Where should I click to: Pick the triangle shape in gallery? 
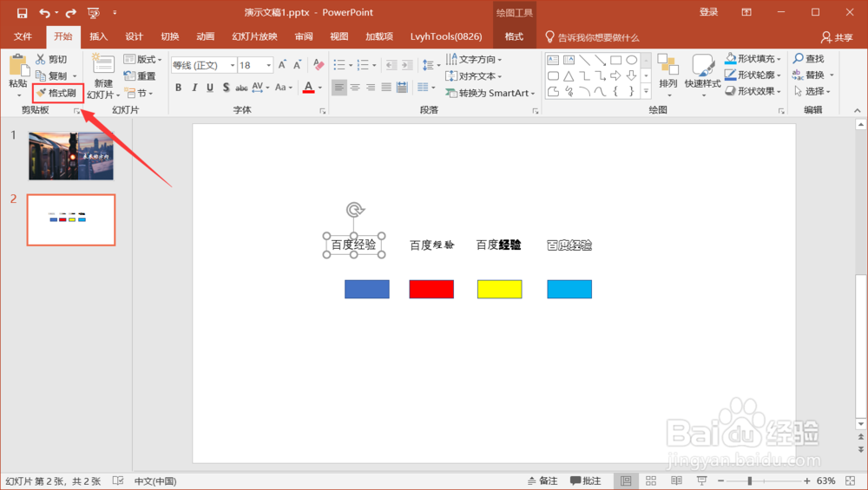(x=569, y=75)
